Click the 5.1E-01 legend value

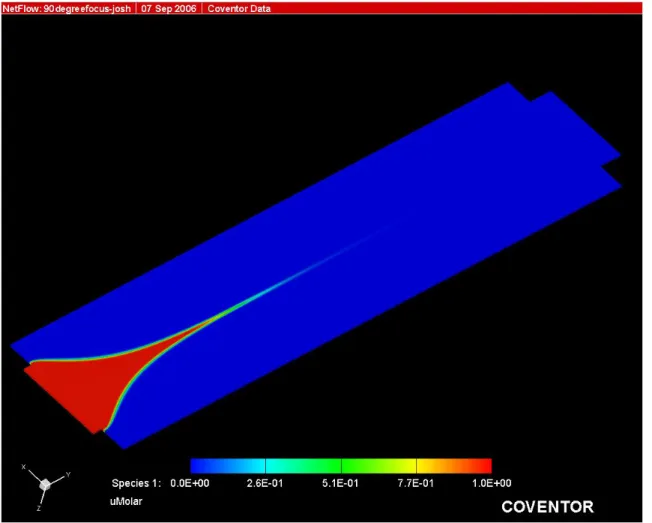coord(340,483)
